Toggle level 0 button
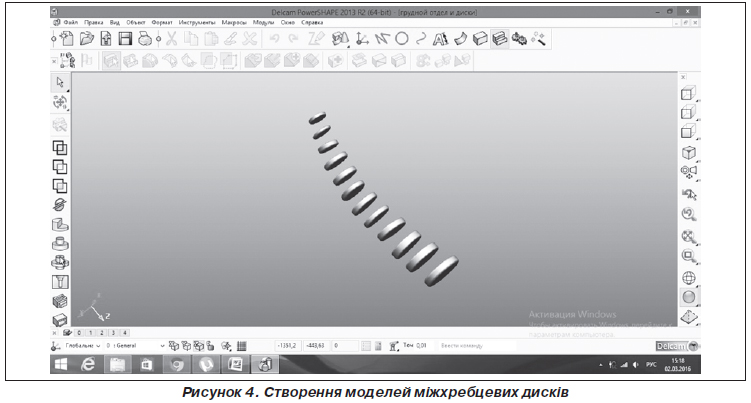The width and height of the screenshot is (751, 403). click(x=79, y=333)
